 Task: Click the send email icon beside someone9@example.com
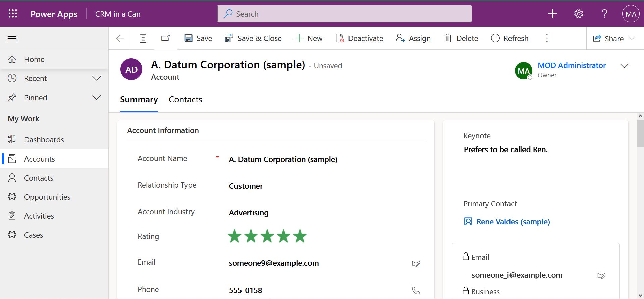(x=416, y=264)
